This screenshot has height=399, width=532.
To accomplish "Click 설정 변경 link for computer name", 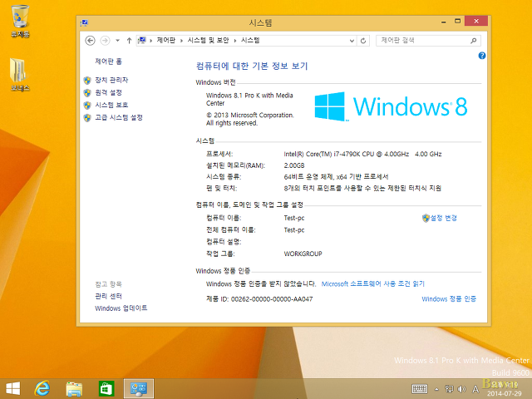I will [x=443, y=218].
